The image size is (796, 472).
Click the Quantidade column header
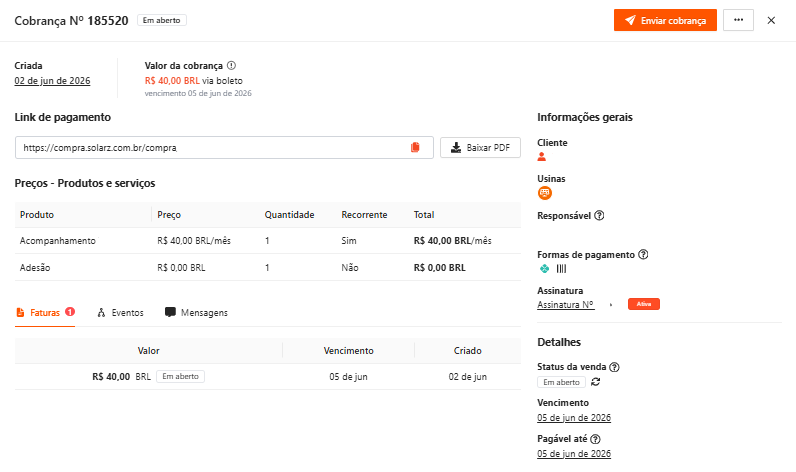(289, 215)
